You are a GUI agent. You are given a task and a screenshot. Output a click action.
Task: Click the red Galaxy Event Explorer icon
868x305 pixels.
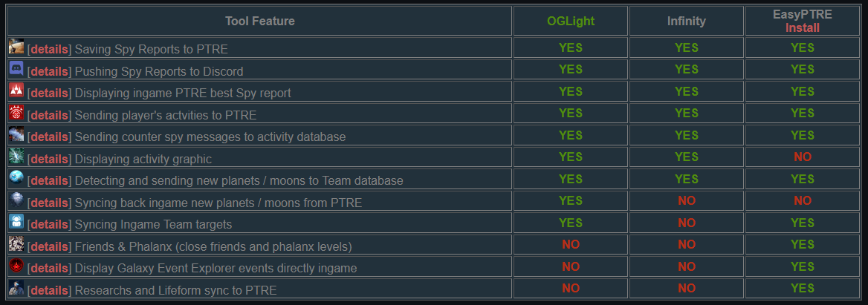point(16,266)
